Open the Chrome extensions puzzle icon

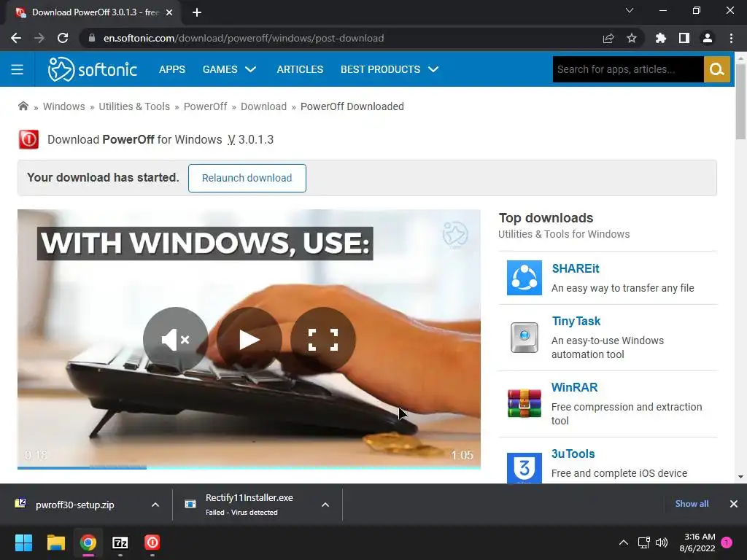pyautogui.click(x=661, y=38)
